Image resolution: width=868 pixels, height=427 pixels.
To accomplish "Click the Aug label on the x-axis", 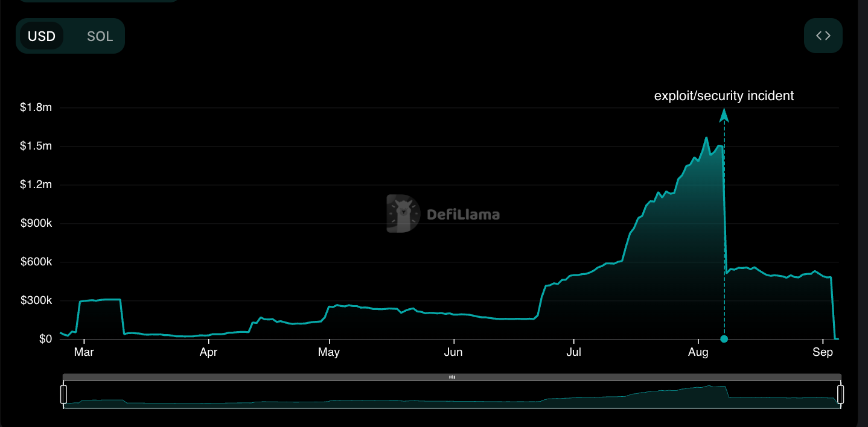I will [698, 352].
